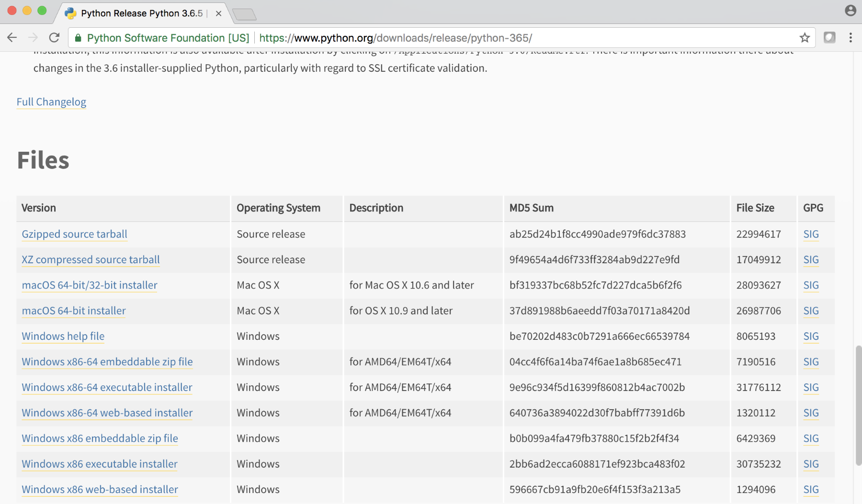Viewport: 862px width, 504px height.
Task: Click MD5 sum be70202d483c0b7291a666ec66539784
Action: [599, 336]
